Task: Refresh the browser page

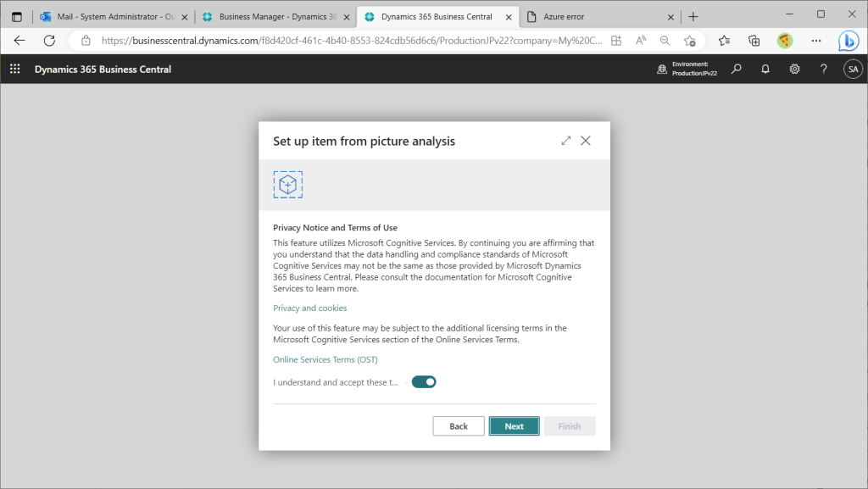Action: click(49, 41)
